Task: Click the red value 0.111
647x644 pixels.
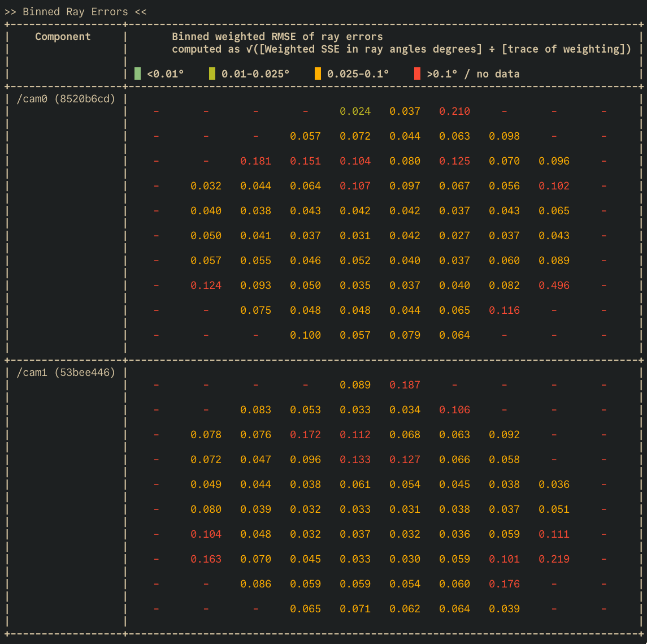Action: 554,534
